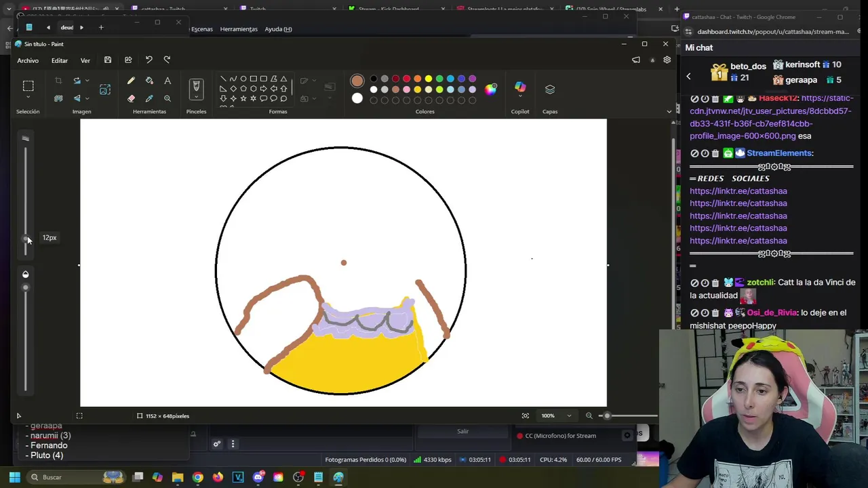
Task: Open the Layers (Capas) panel icon
Action: tap(550, 89)
